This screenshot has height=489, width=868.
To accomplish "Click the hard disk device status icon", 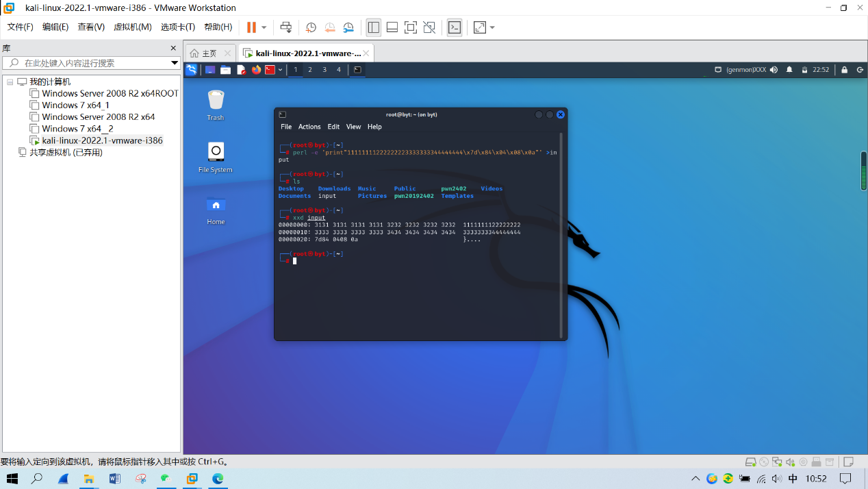I will coord(751,462).
